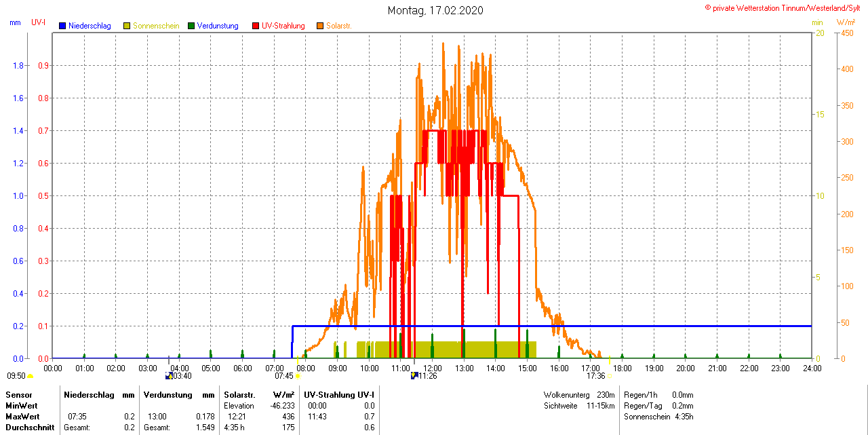The width and height of the screenshot is (868, 435).
Task: Click the W/m² axis unit at top right
Action: (x=846, y=22)
